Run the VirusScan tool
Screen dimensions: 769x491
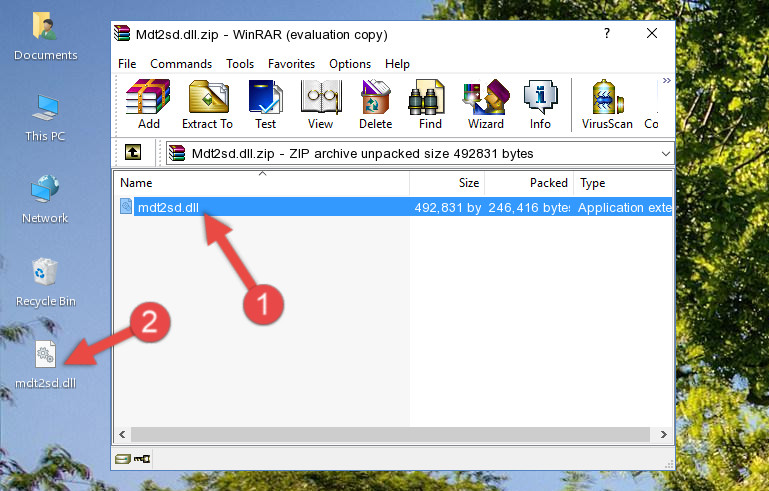[x=607, y=104]
